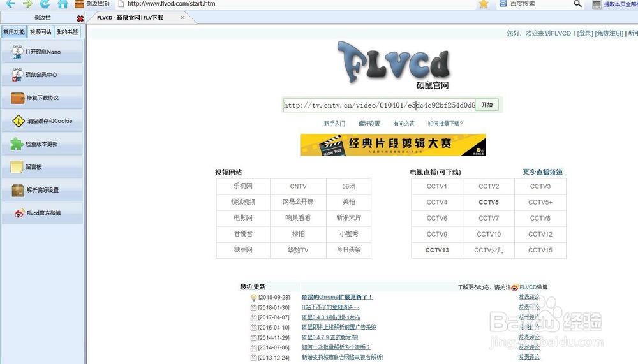Screen dimensions: 638x364
Task: Open CCTV13 live channel
Action: pos(437,250)
